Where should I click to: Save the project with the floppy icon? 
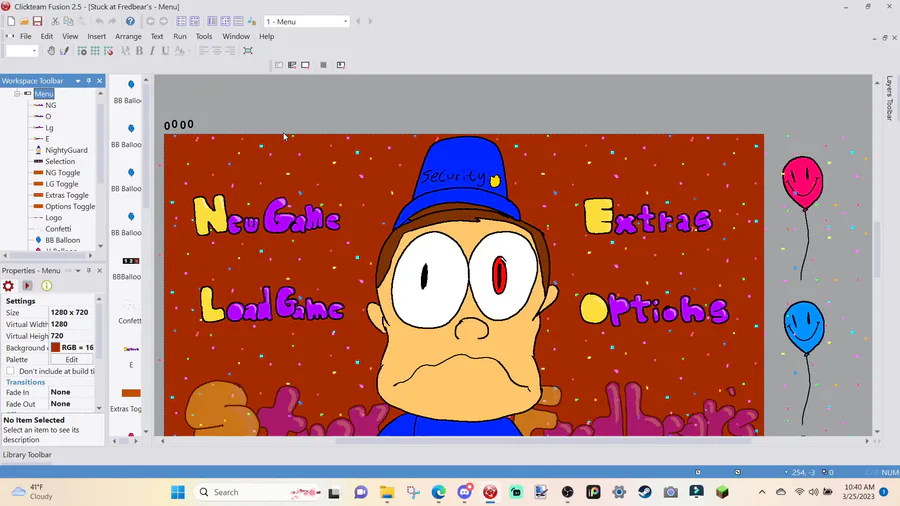37,21
